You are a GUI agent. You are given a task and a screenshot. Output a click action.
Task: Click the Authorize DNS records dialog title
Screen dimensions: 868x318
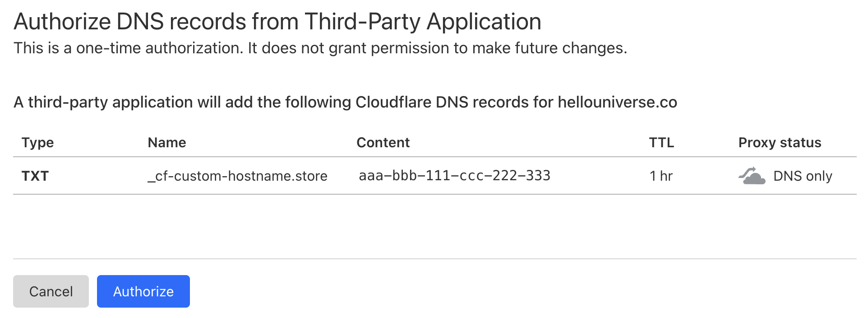(277, 22)
